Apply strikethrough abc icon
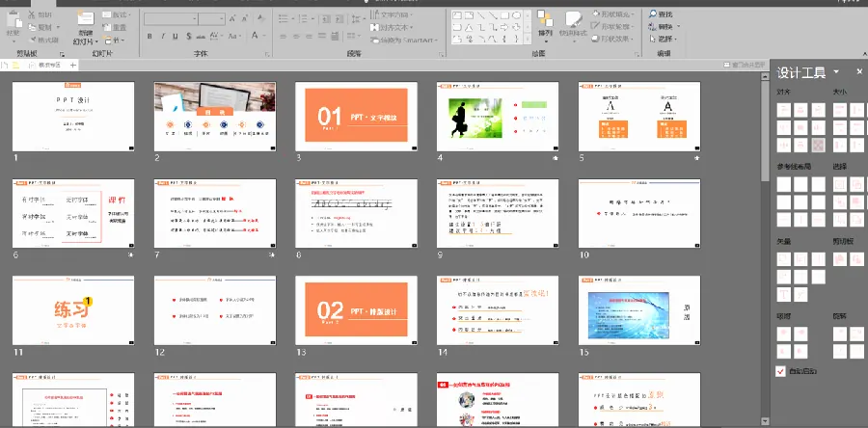The height and width of the screenshot is (428, 868). (201, 36)
